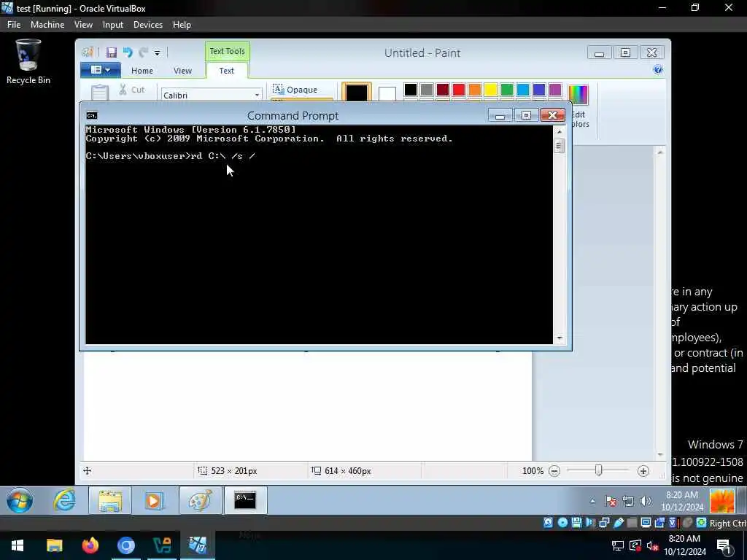Viewport: 747px width, 560px height.
Task: Open Windows Media Player from the guest taskbar
Action: pos(153,501)
